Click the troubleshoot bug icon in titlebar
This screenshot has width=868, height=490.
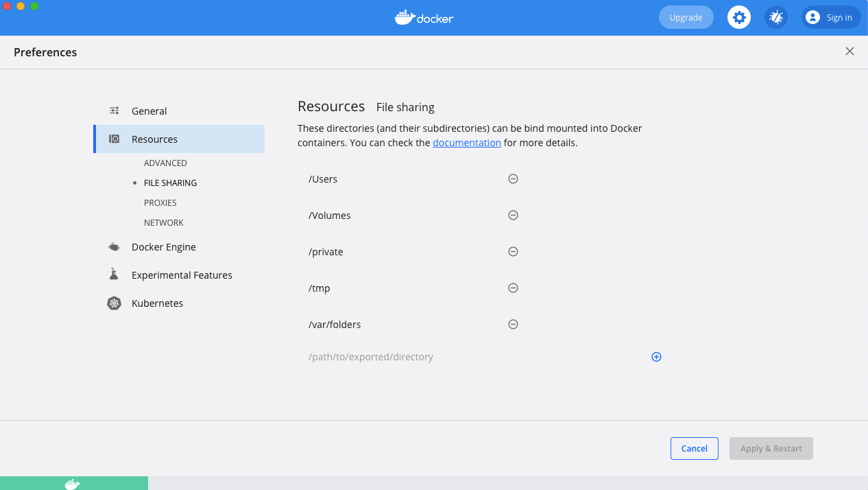pyautogui.click(x=775, y=17)
